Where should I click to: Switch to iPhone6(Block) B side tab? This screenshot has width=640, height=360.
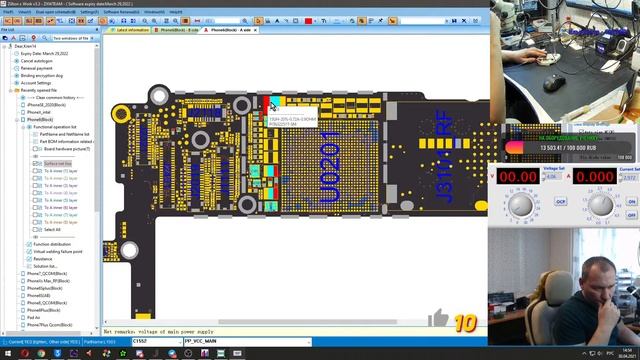[176, 30]
